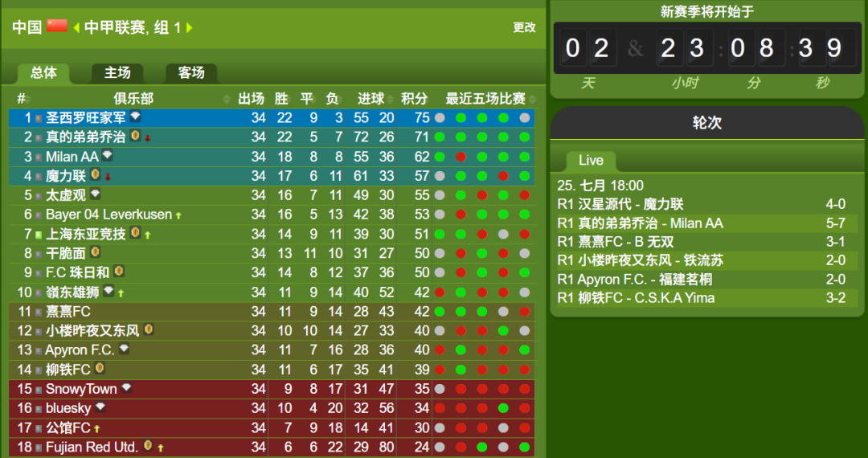Select the Live tab

(x=591, y=161)
